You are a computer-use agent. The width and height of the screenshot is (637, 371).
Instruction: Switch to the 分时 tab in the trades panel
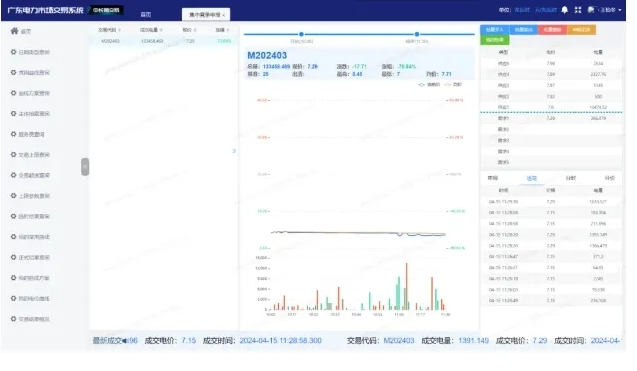[571, 178]
